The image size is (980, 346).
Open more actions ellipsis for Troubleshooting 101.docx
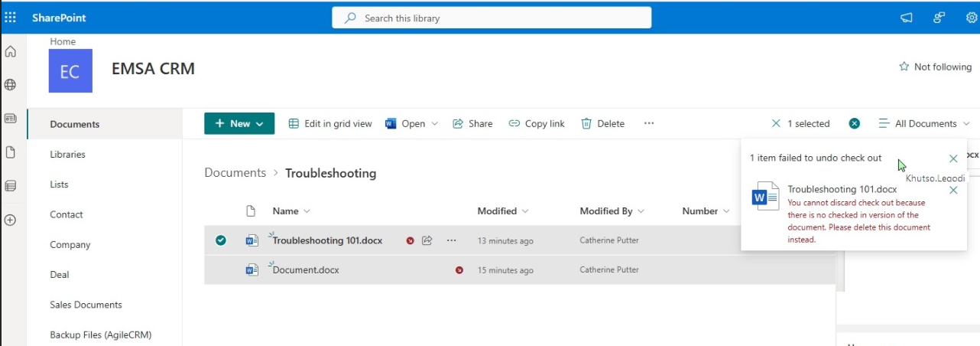coord(452,240)
